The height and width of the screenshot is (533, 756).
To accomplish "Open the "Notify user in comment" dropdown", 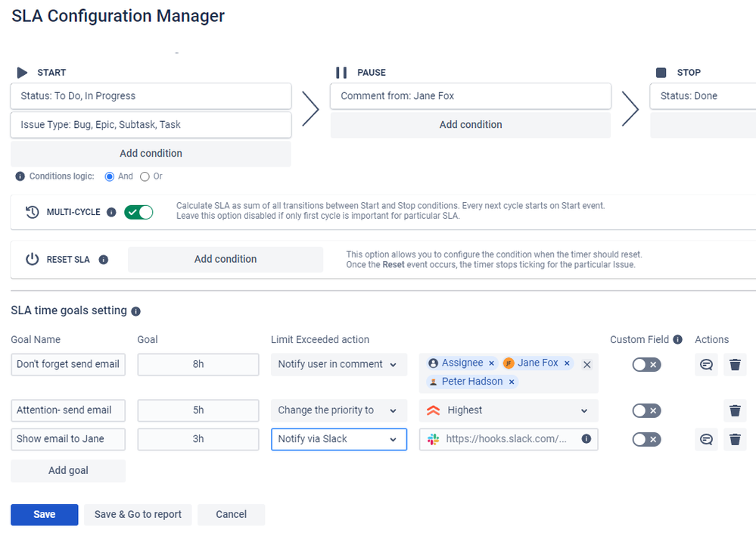I will [339, 365].
